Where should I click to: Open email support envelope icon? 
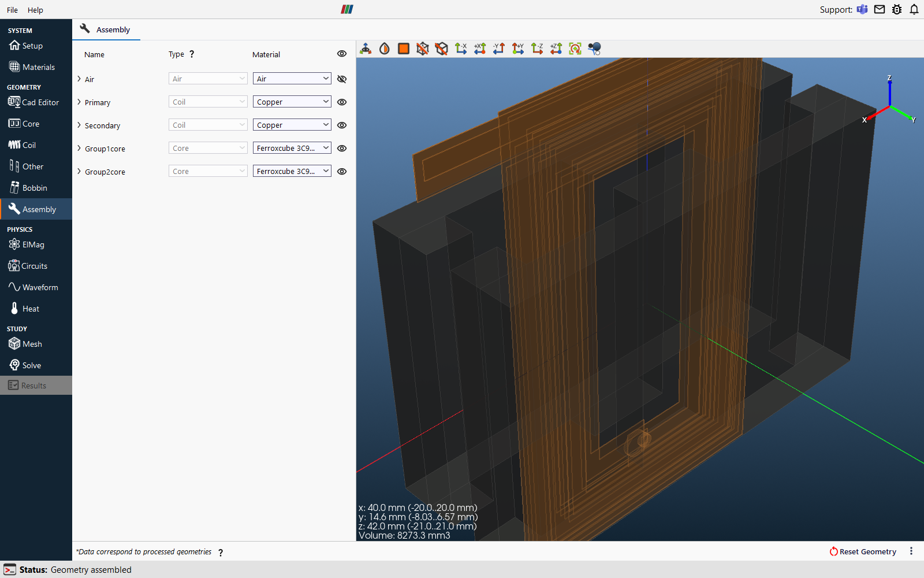(x=880, y=9)
